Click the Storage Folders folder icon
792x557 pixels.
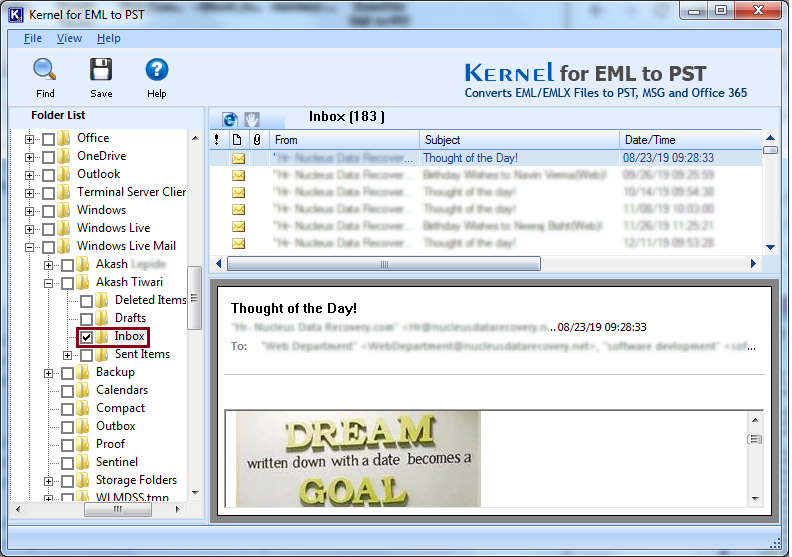pos(83,480)
